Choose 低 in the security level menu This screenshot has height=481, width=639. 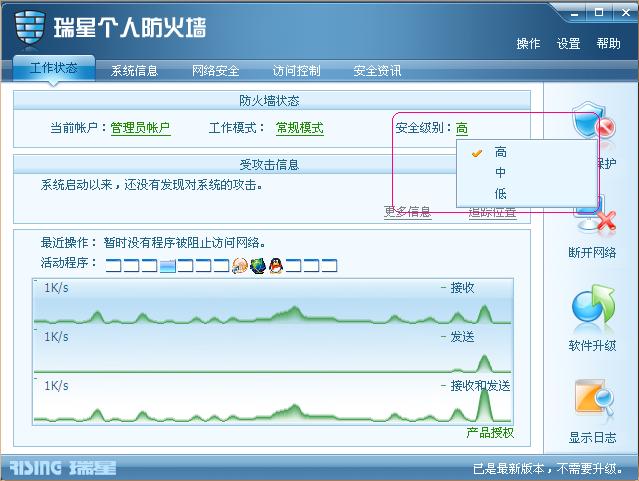point(527,193)
